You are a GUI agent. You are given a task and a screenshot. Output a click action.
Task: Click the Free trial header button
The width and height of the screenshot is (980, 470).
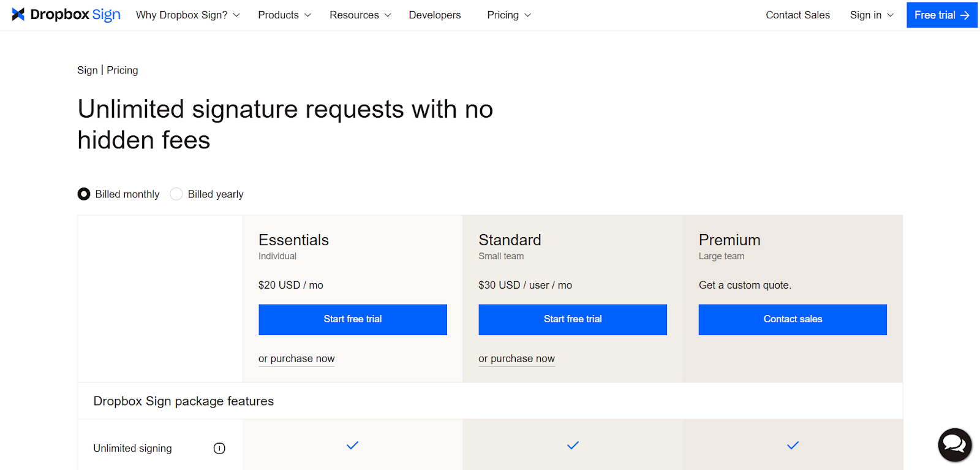[942, 15]
